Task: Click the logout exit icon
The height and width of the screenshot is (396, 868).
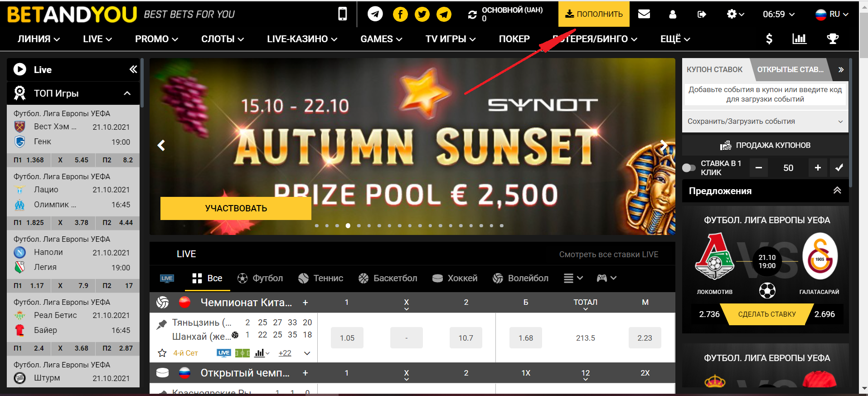Action: [702, 15]
